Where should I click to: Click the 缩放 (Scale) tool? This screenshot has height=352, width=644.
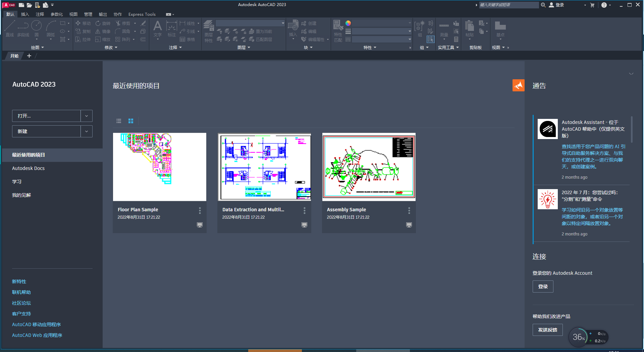point(103,39)
